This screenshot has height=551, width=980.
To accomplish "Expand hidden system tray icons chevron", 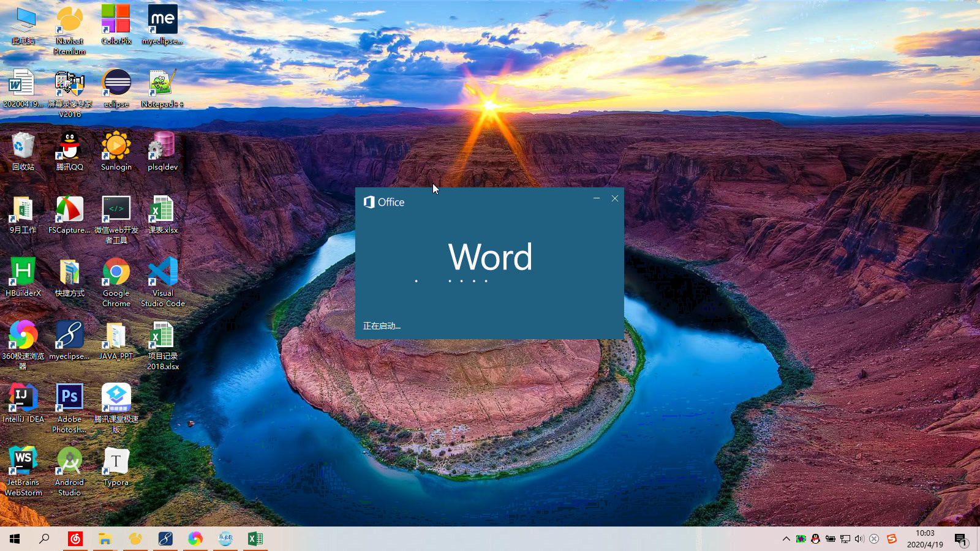I will [x=786, y=539].
